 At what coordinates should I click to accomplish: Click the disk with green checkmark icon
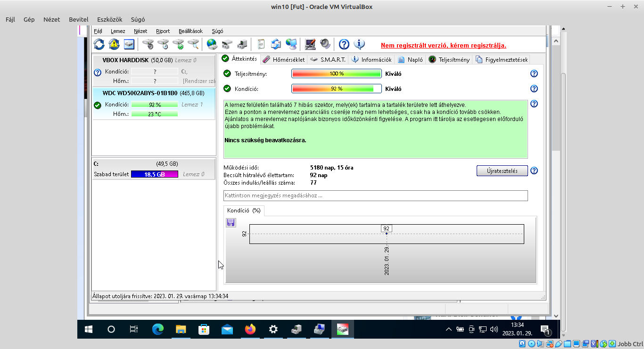pos(178,44)
